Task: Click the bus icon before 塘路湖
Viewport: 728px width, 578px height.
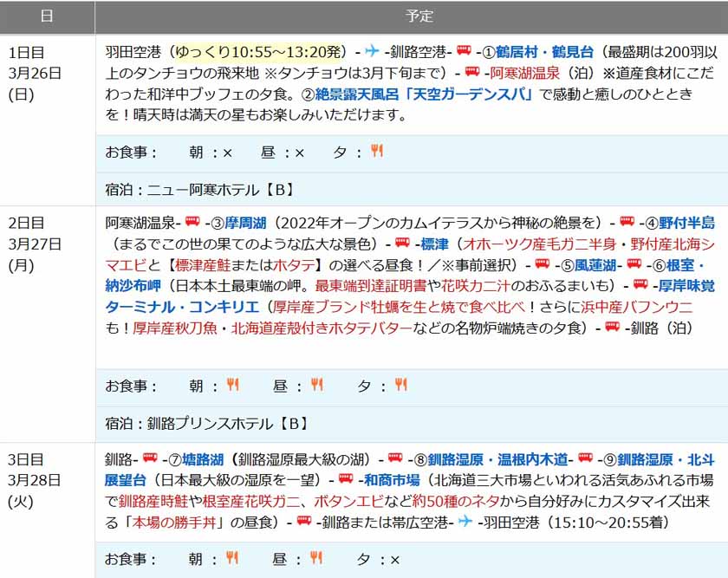Action: coord(150,458)
